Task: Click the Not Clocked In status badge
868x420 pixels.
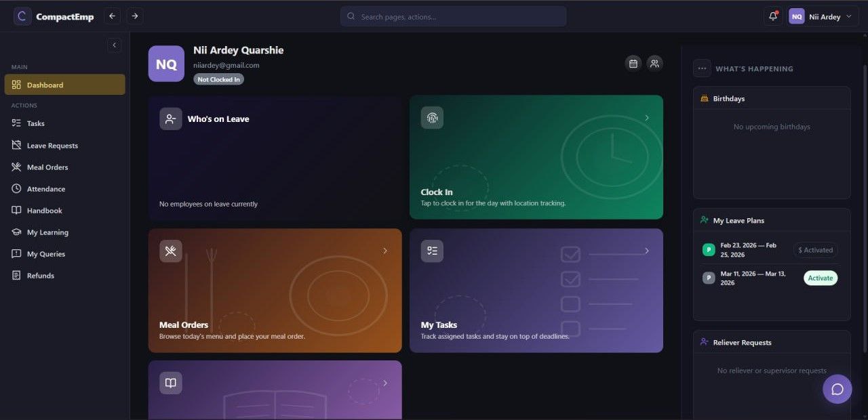Action: (218, 79)
